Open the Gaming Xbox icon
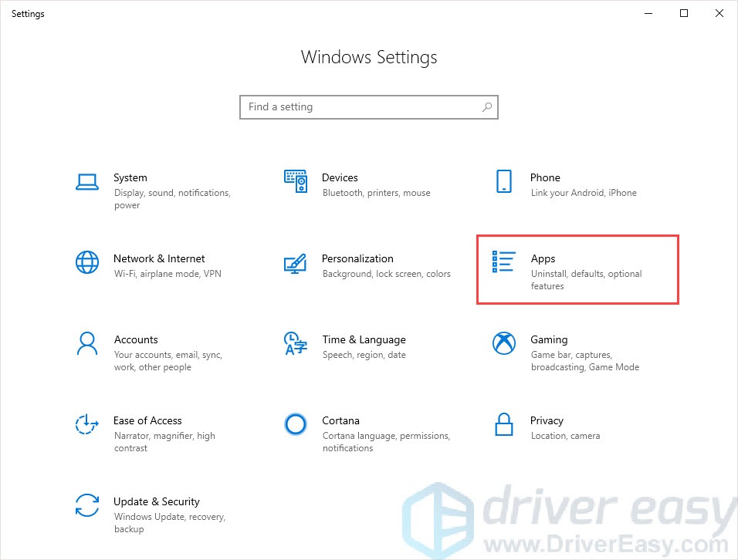 coord(503,343)
